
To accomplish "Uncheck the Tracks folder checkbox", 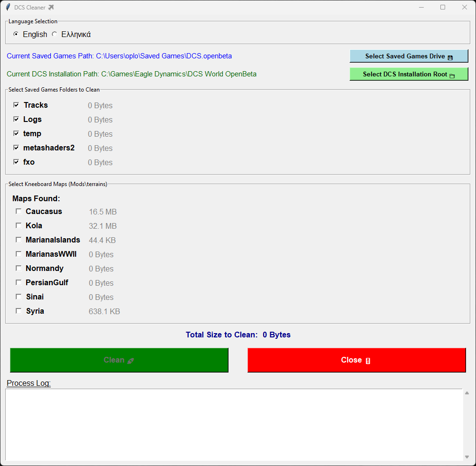I will click(x=16, y=105).
